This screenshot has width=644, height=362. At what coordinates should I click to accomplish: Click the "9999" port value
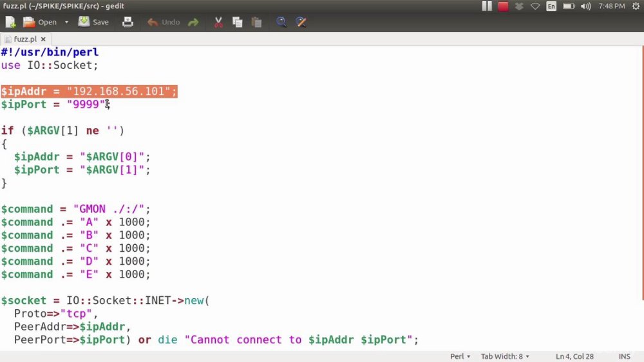click(86, 104)
